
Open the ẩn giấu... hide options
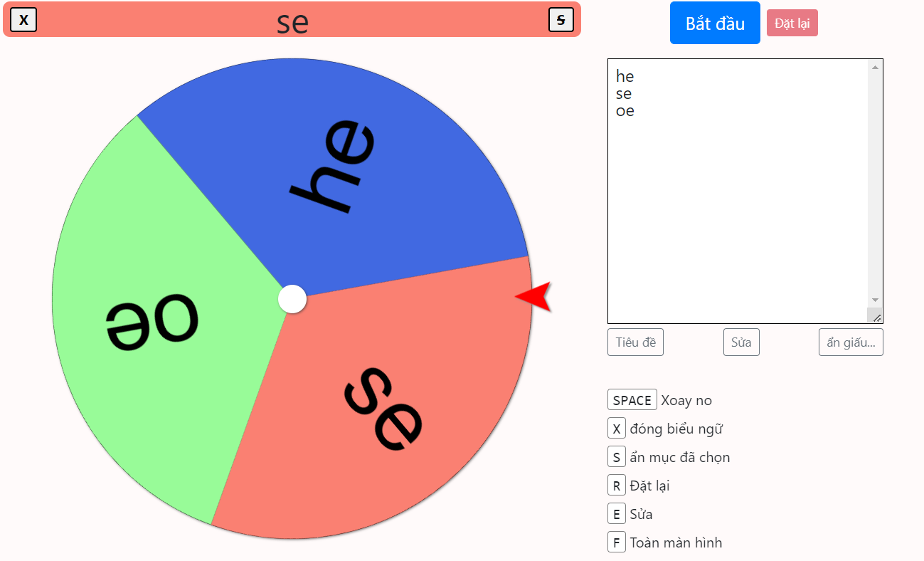tap(851, 342)
